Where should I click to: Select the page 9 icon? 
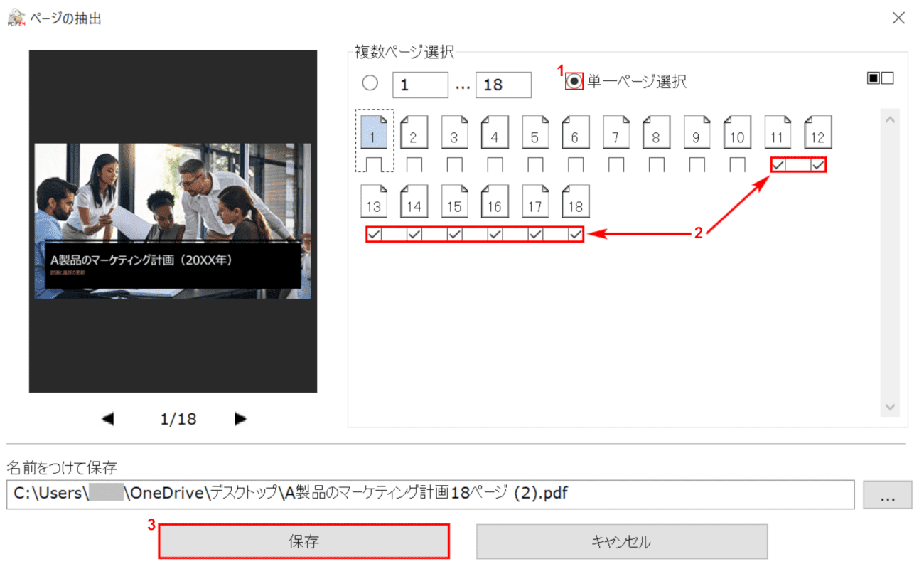[697, 132]
